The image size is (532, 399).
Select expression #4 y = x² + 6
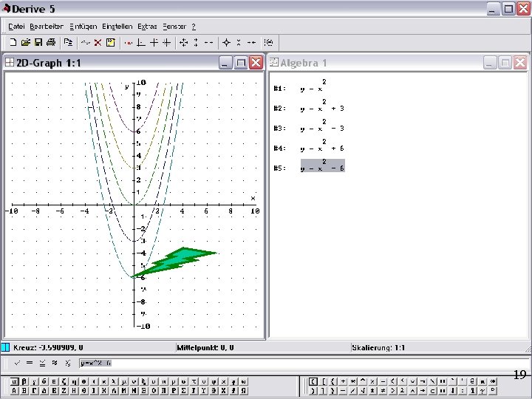tap(322, 146)
